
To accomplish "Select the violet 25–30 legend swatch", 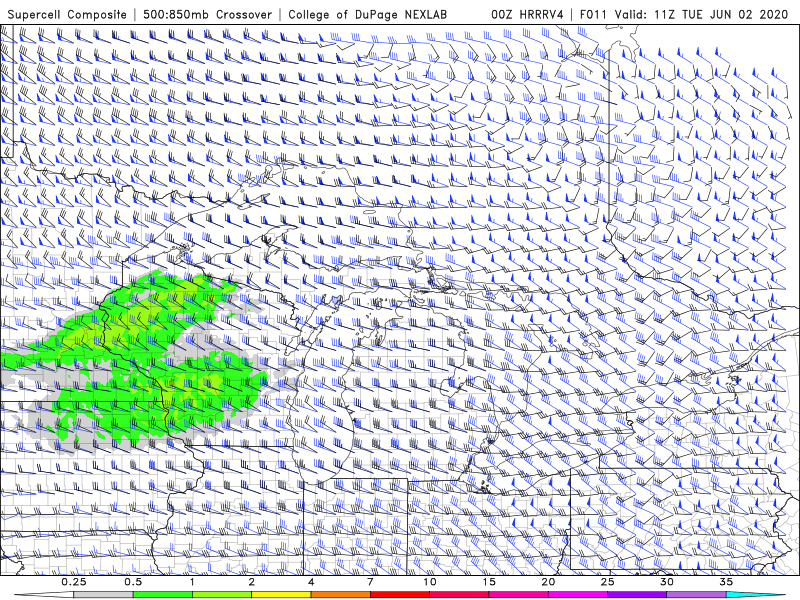I will [x=637, y=595].
